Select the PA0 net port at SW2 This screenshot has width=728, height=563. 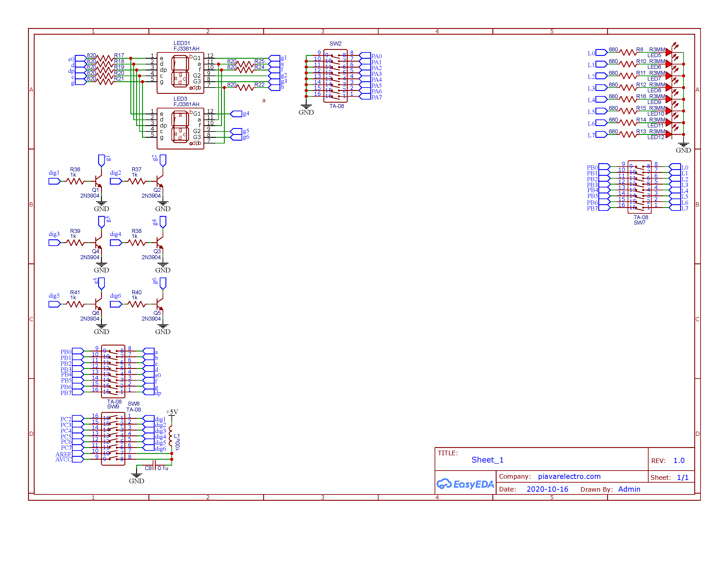tap(365, 55)
